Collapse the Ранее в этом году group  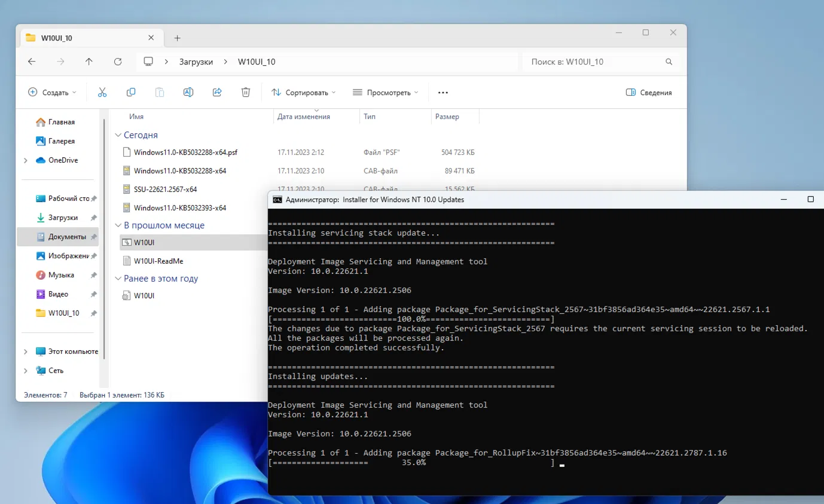pos(118,279)
